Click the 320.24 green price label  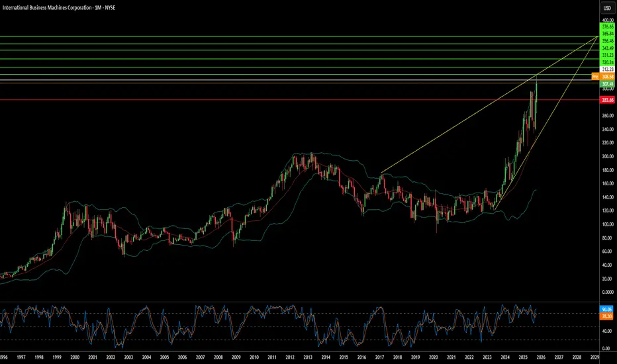click(607, 62)
